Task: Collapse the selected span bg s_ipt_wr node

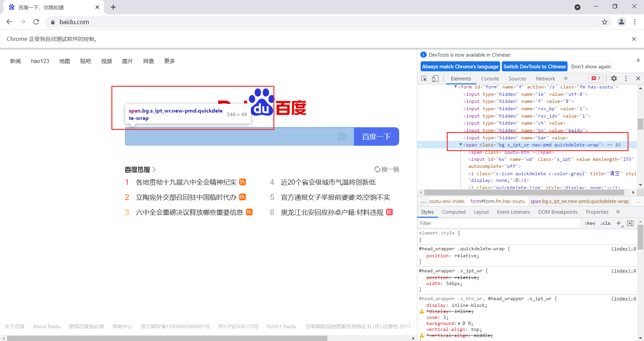Action: coord(461,145)
